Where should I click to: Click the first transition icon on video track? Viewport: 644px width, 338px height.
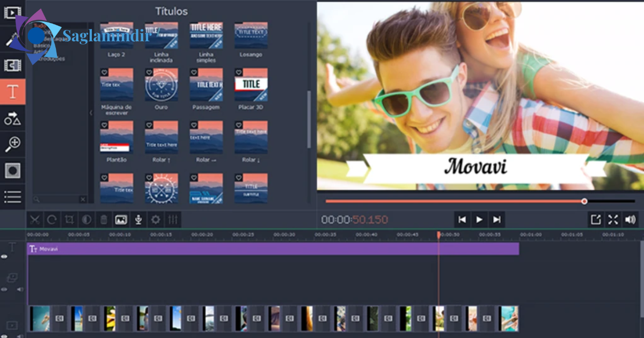(60, 319)
